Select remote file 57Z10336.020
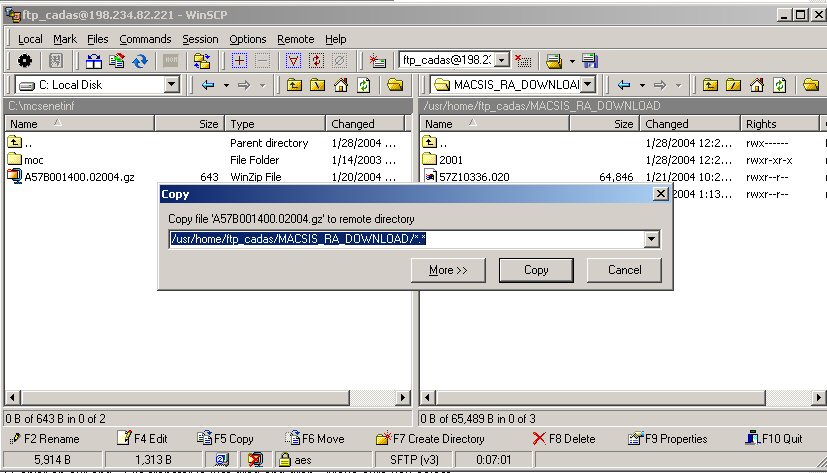This screenshot has width=827, height=473. point(466,177)
